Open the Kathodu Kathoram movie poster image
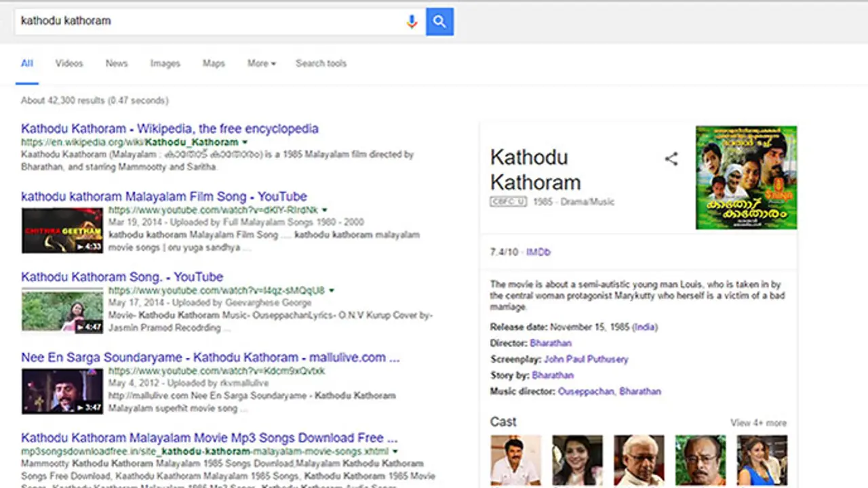The width and height of the screenshot is (868, 488). pyautogui.click(x=746, y=178)
